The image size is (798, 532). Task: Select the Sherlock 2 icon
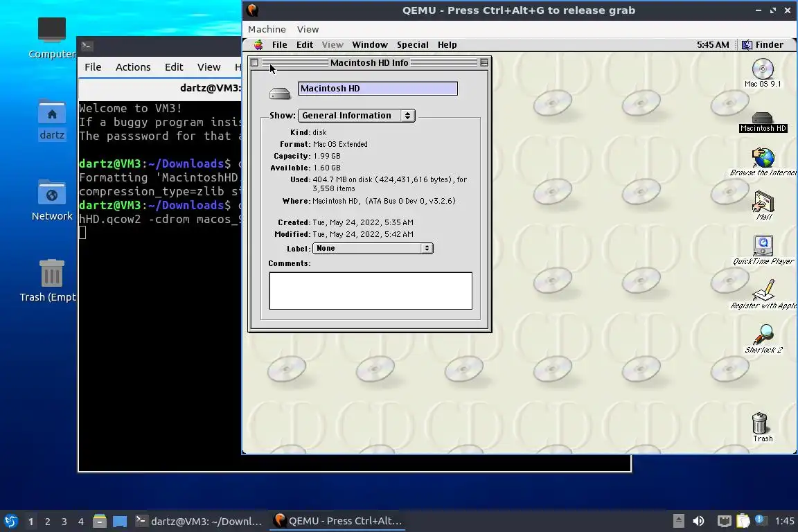pyautogui.click(x=763, y=335)
